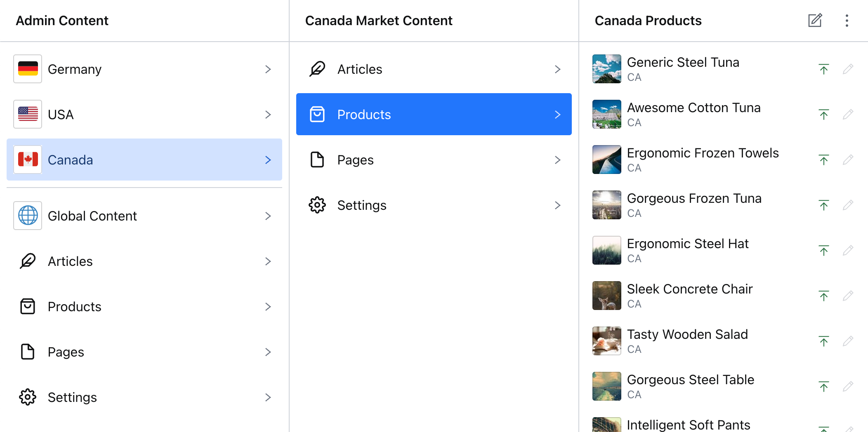
Task: Click the compose icon beside Canada Products
Action: coord(815,21)
